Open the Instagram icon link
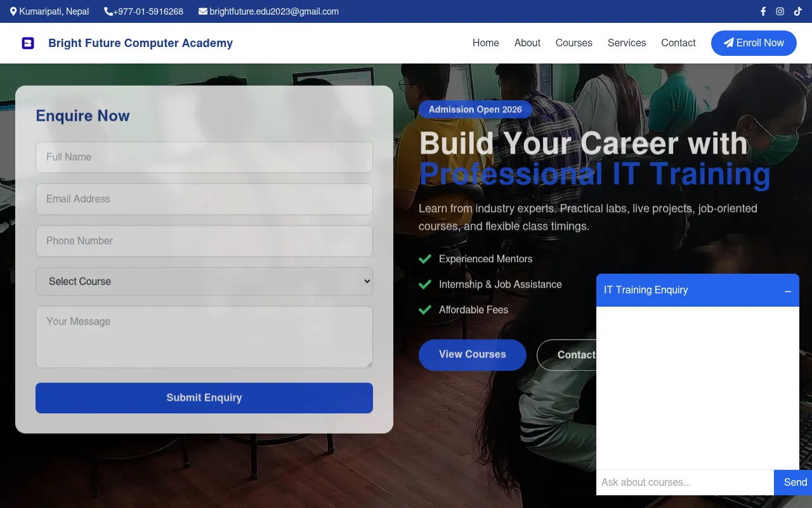Viewport: 812px width, 508px height. click(x=780, y=11)
